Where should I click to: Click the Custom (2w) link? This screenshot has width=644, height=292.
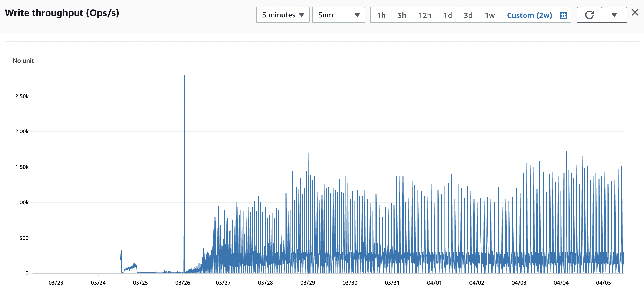tap(529, 15)
